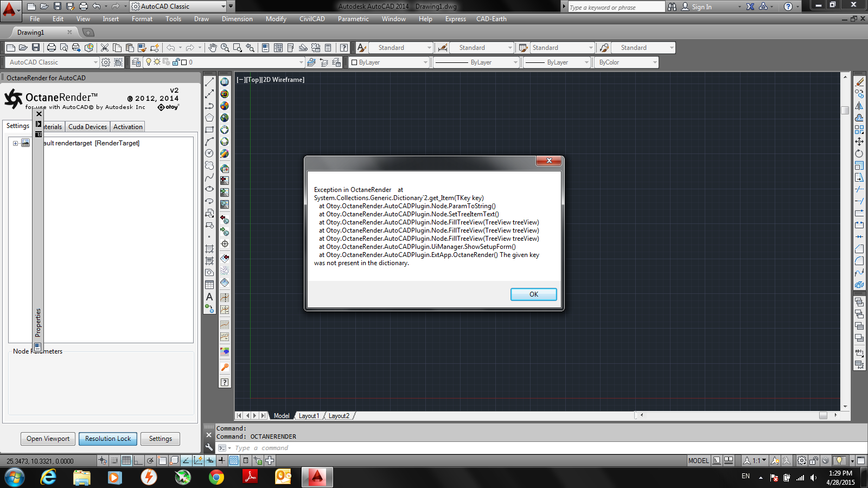Open Layer Properties Manager
This screenshot has width=868, height=488.
(x=136, y=62)
